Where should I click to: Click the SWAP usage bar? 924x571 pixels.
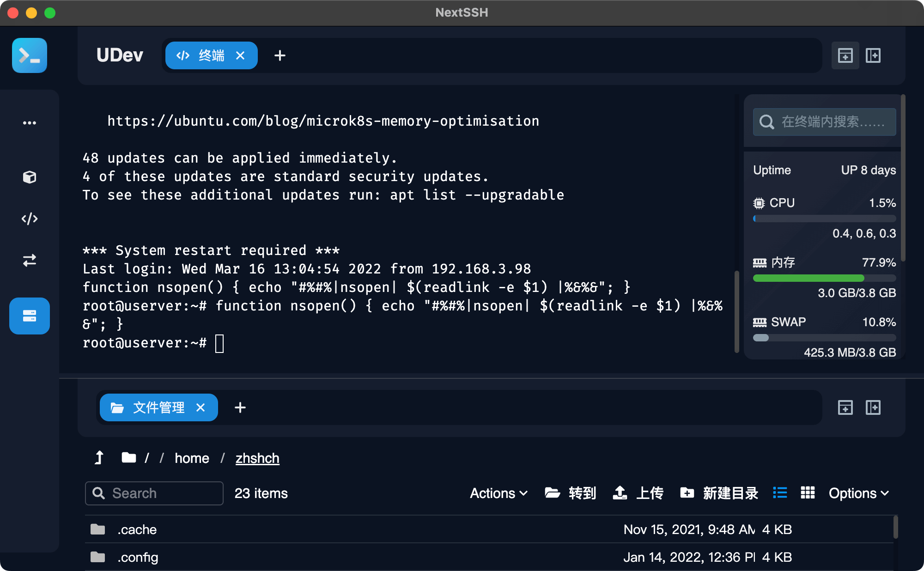pyautogui.click(x=825, y=338)
